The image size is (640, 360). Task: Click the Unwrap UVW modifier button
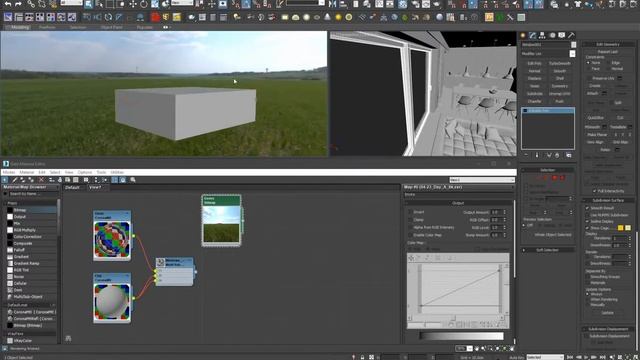[560, 94]
